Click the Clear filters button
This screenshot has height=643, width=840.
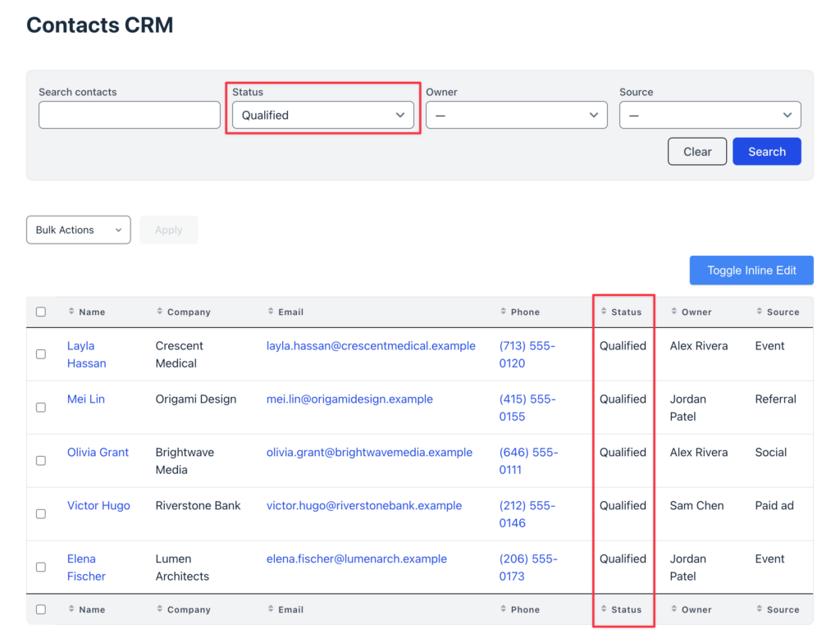[697, 152]
